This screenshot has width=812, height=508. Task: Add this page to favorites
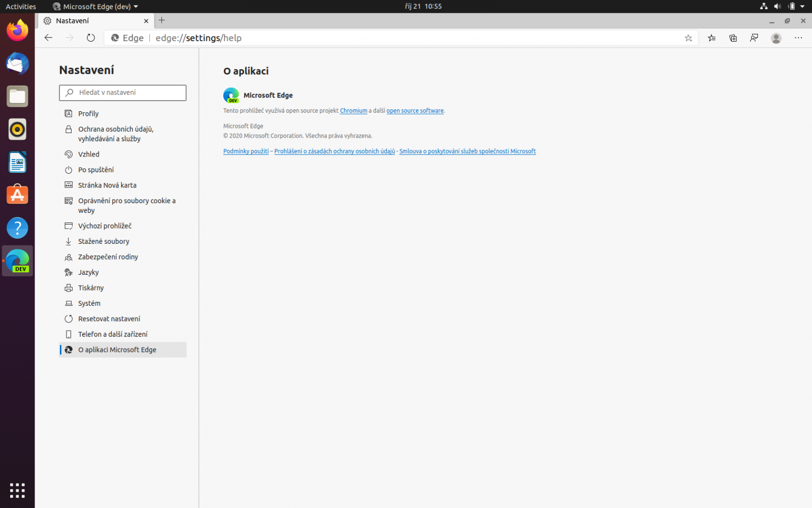pyautogui.click(x=688, y=38)
